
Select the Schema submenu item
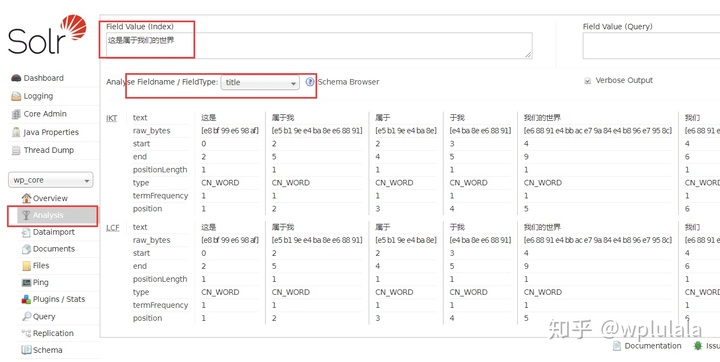(x=47, y=350)
